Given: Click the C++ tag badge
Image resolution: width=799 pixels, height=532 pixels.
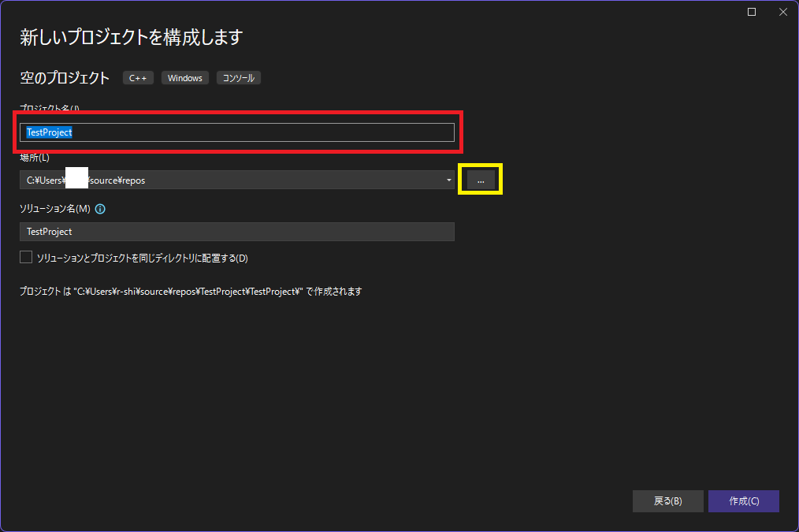Looking at the screenshot, I should pos(138,78).
